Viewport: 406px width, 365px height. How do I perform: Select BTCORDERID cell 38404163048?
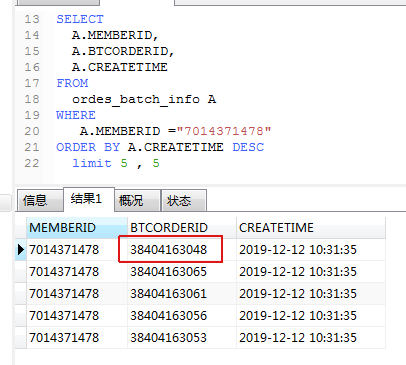coord(182,250)
